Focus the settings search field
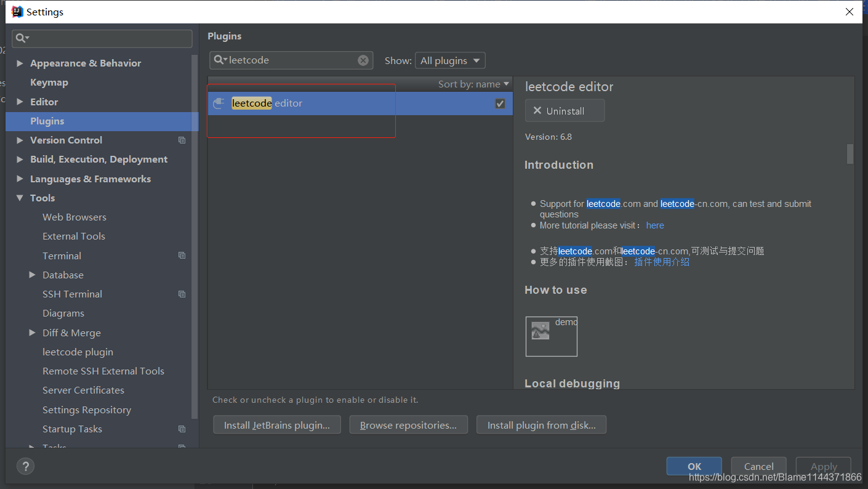 pos(102,38)
